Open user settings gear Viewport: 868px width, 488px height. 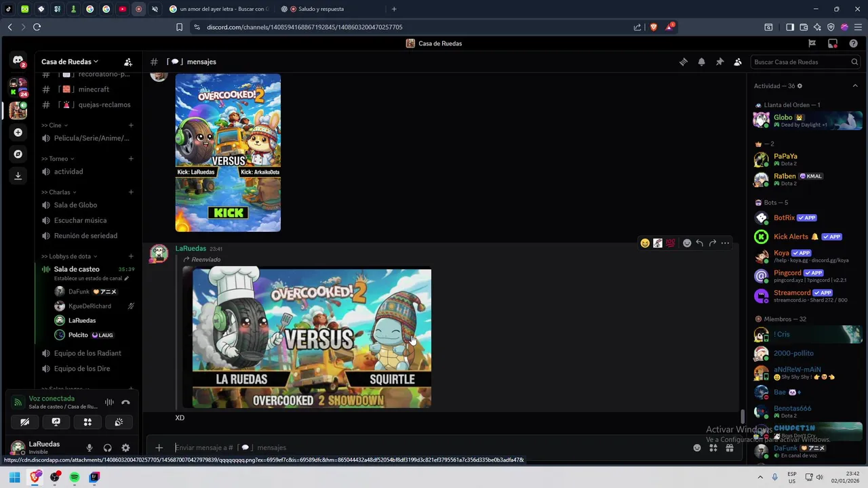point(125,448)
